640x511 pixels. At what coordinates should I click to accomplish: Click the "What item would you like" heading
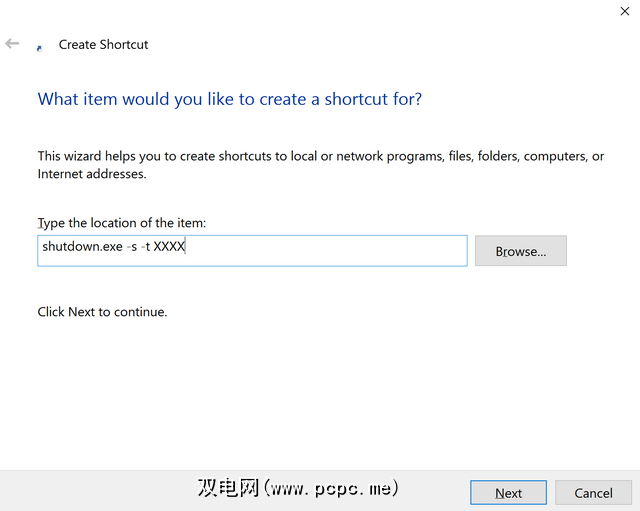pos(229,99)
